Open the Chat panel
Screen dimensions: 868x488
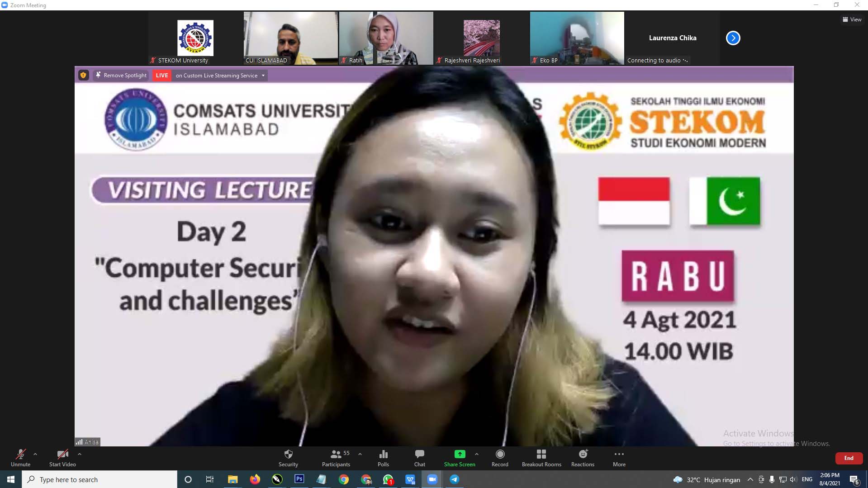[419, 458]
